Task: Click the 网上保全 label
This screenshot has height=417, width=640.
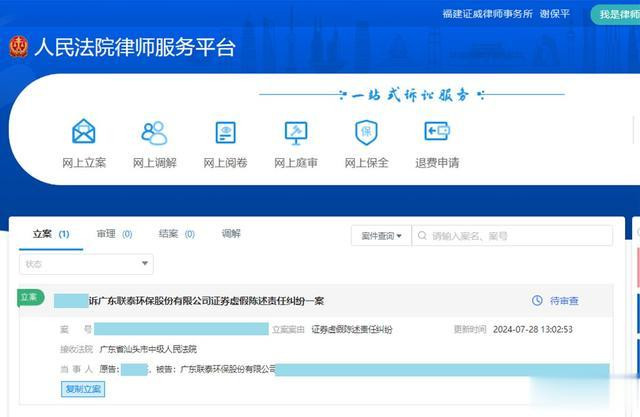Action: 367,163
